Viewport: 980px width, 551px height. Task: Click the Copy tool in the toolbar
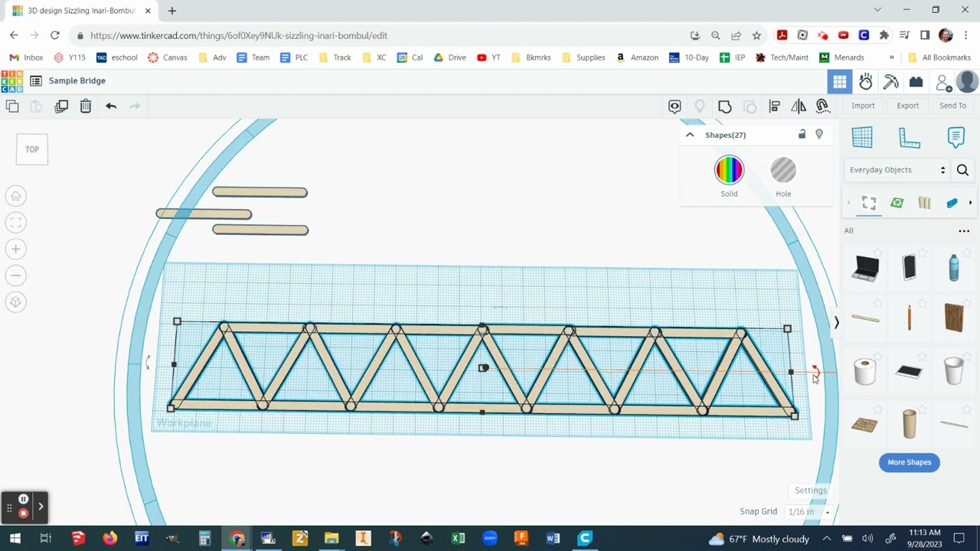click(x=11, y=106)
